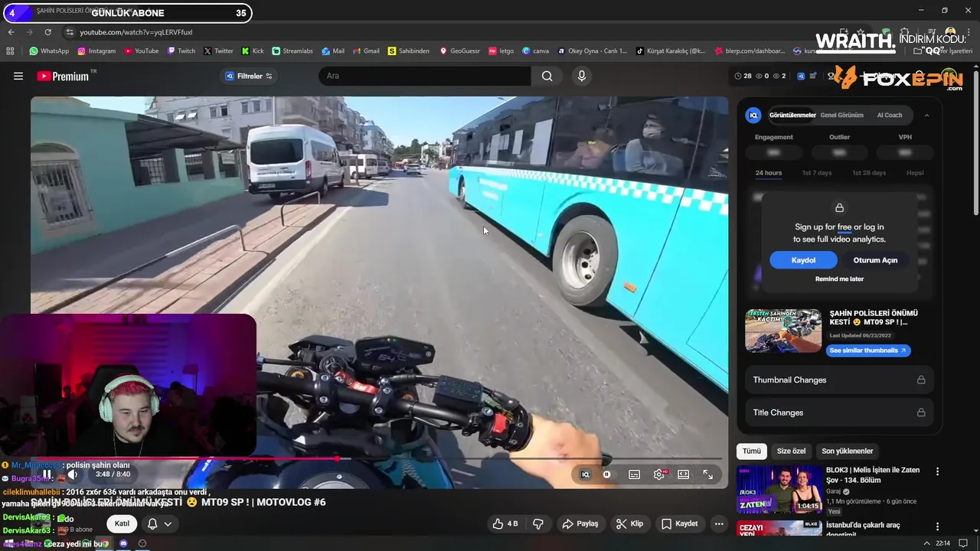Open the browser apps grid icon
The image size is (980, 551).
tap(10, 51)
